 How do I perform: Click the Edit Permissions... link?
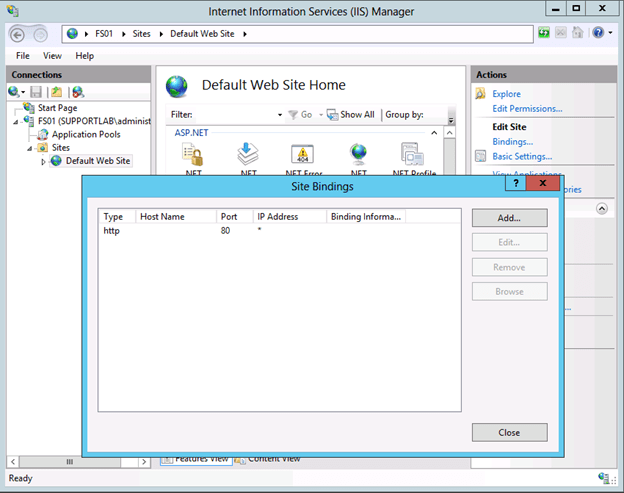tap(527, 109)
